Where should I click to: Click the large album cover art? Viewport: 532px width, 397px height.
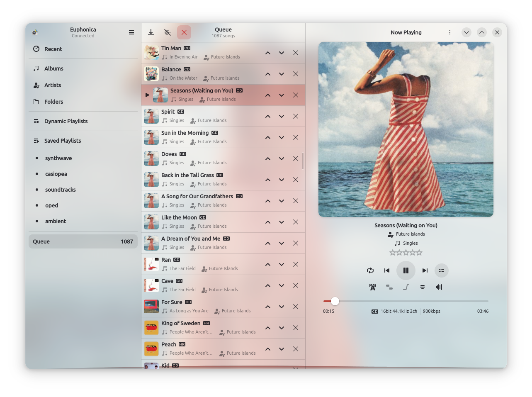point(406,129)
